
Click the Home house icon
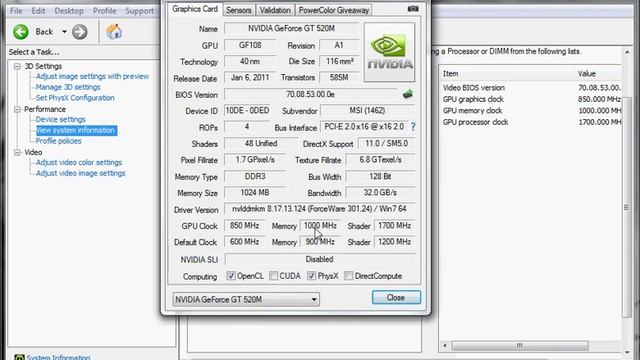114,31
